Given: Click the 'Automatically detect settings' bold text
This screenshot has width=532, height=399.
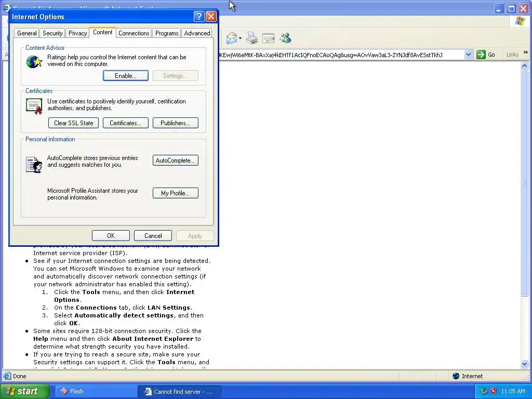Looking at the screenshot, I should click(124, 315).
